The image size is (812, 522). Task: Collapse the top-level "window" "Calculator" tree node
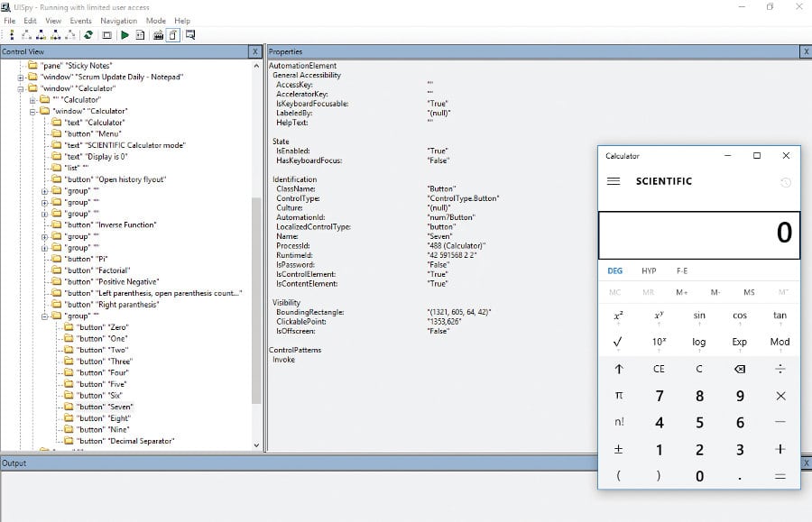(x=21, y=88)
